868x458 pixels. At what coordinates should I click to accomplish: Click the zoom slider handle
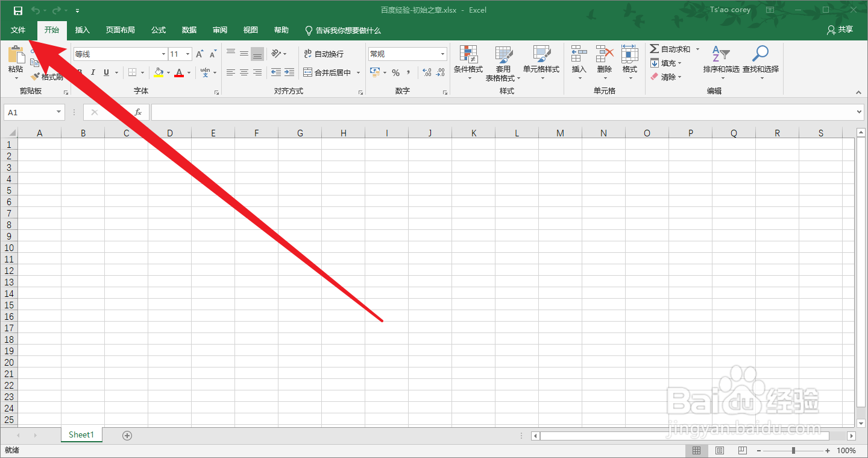click(793, 451)
